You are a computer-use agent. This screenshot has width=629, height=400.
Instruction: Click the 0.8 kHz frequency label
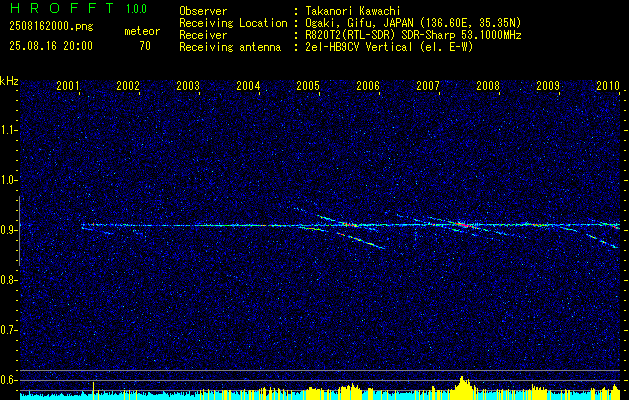pos(9,280)
